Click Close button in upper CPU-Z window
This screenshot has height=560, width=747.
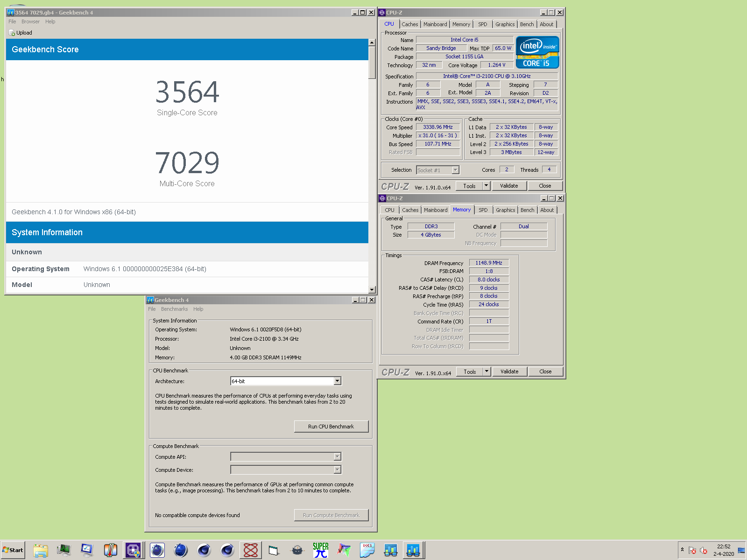(545, 186)
